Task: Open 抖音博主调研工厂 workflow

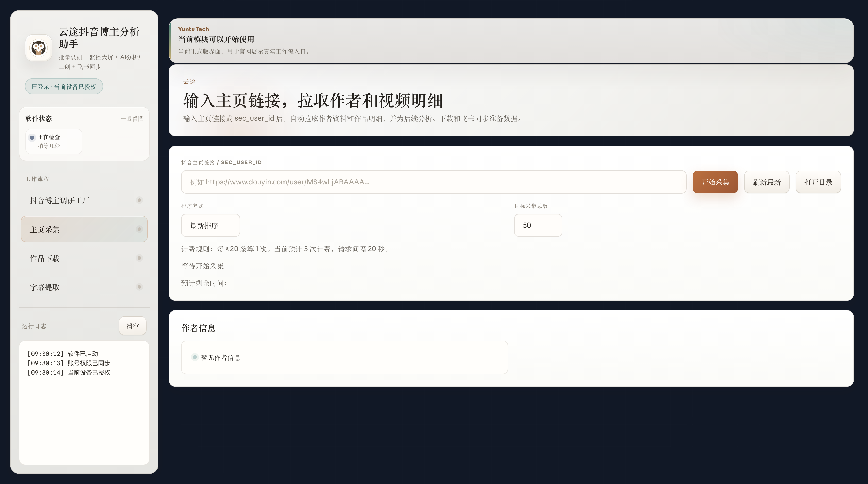Action: [x=84, y=200]
